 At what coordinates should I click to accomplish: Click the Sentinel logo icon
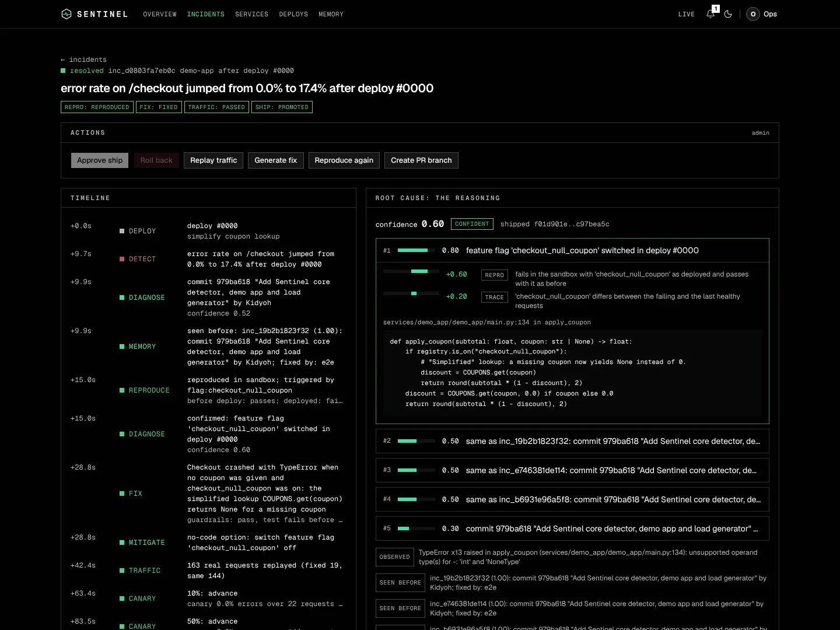pyautogui.click(x=66, y=14)
